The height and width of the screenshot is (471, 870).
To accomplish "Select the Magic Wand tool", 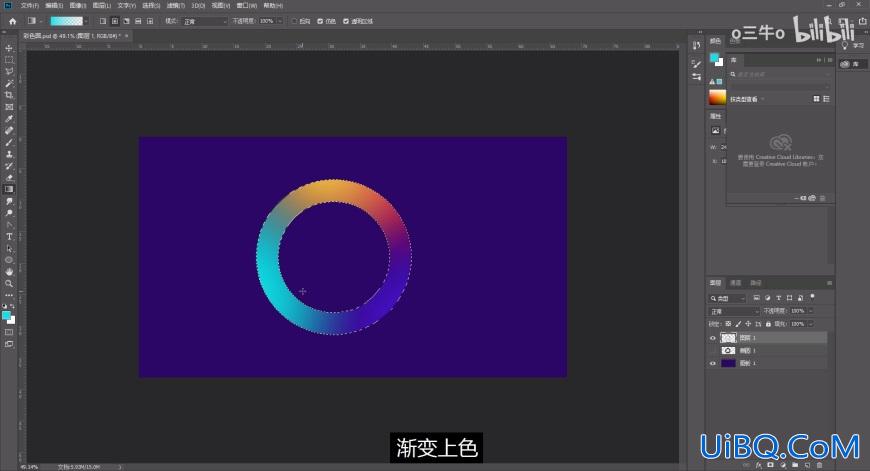I will click(9, 83).
